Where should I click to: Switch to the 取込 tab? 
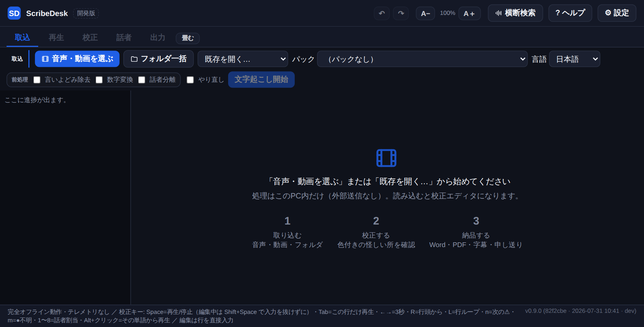[x=22, y=37]
